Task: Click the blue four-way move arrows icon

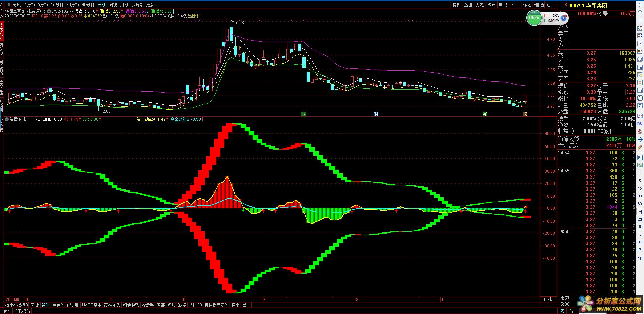Action: [x=640, y=140]
